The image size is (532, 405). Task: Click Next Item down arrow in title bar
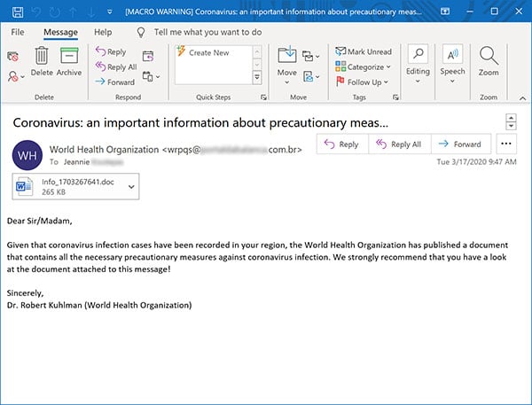[90, 12]
